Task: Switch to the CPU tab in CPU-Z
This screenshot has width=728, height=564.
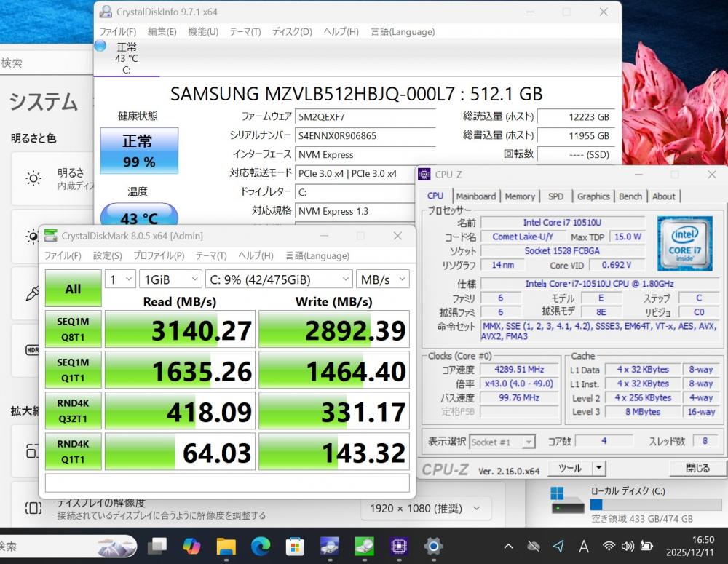Action: tap(435, 196)
